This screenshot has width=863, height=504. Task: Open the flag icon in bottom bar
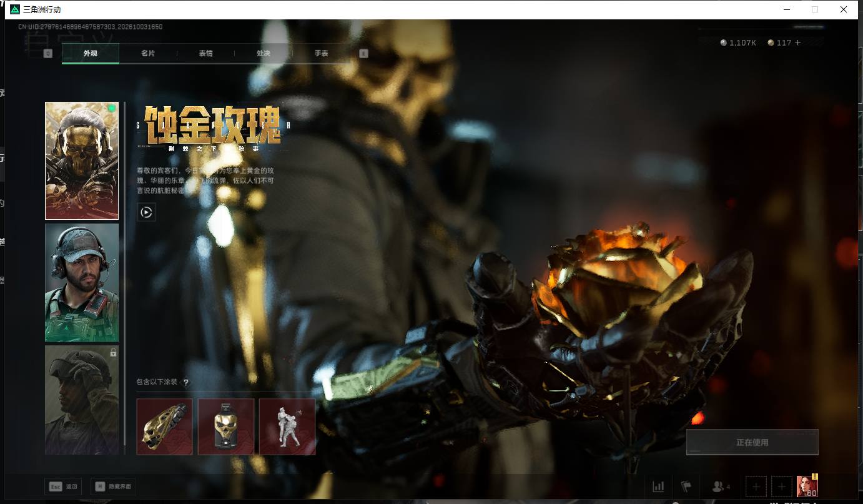686,487
